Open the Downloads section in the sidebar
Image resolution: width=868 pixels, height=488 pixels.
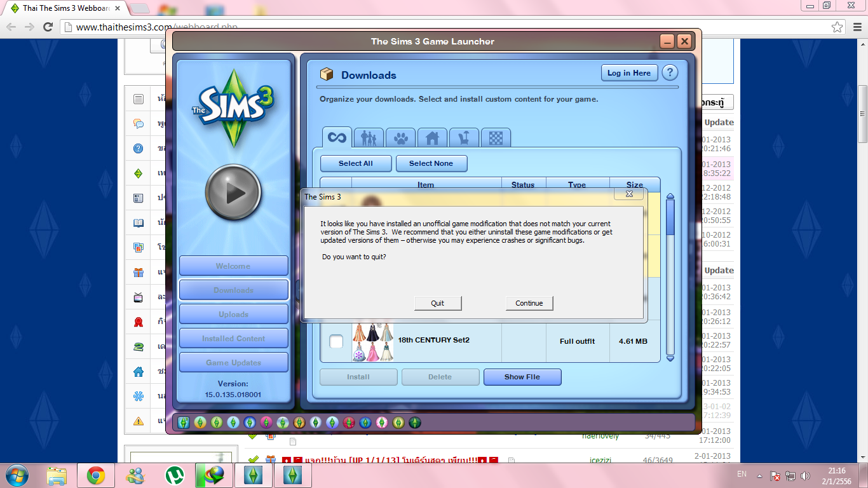(x=233, y=290)
